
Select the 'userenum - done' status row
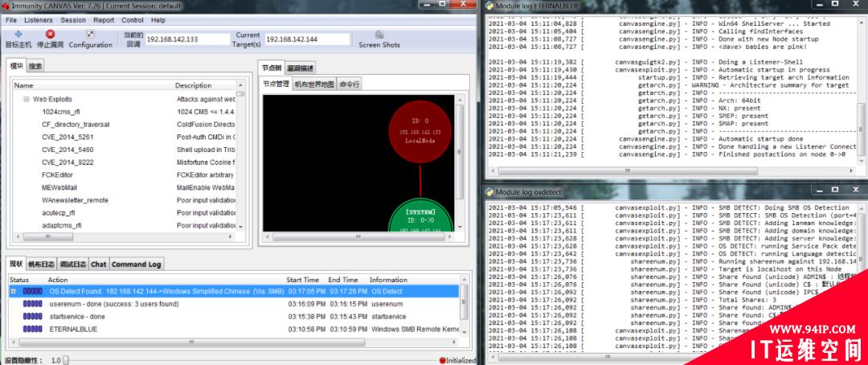(x=234, y=304)
